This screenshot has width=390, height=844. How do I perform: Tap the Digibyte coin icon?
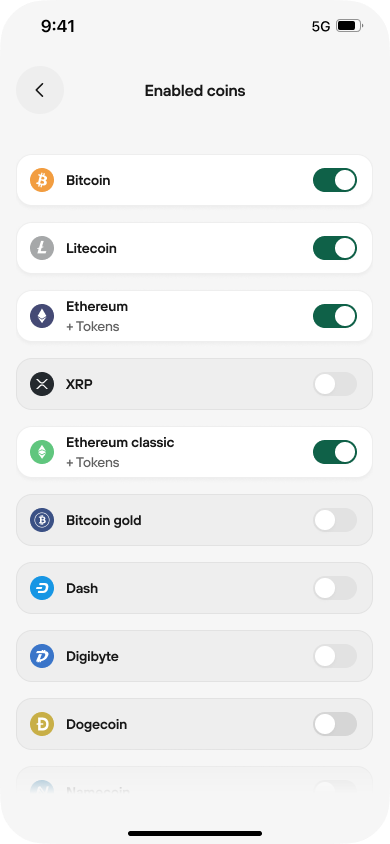coord(42,656)
